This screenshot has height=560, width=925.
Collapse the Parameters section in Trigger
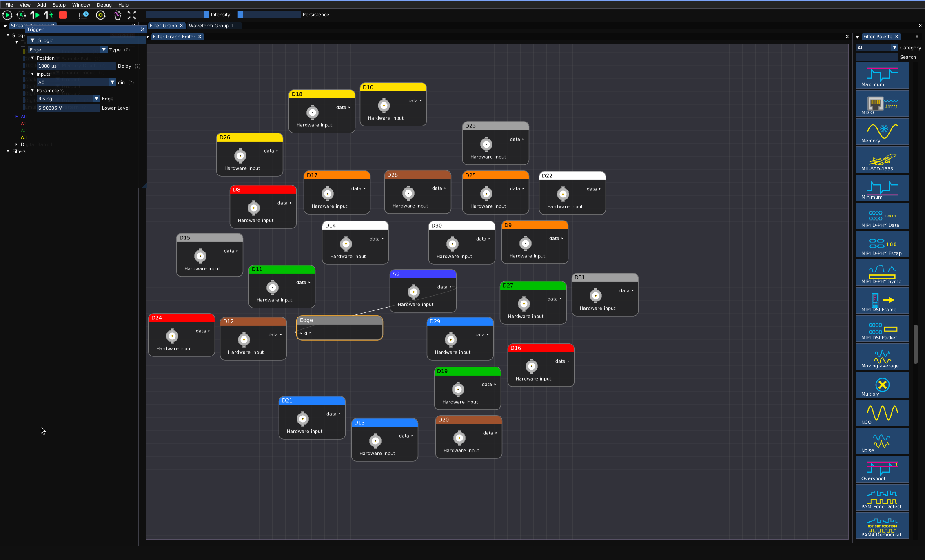point(33,91)
